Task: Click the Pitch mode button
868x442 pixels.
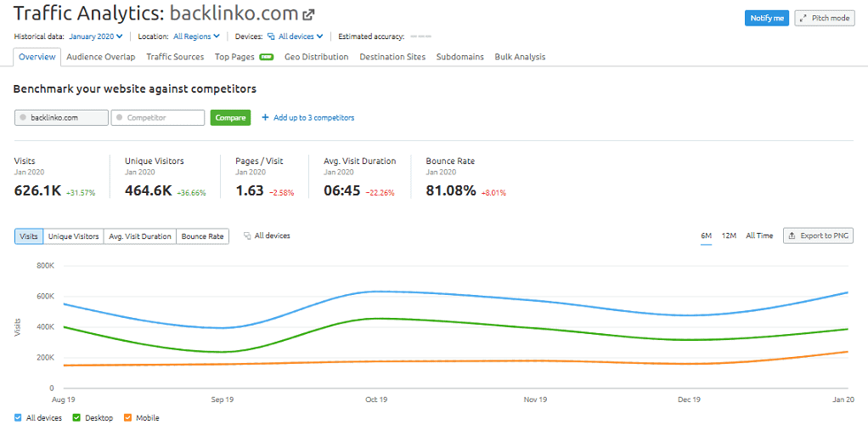Action: pos(825,19)
